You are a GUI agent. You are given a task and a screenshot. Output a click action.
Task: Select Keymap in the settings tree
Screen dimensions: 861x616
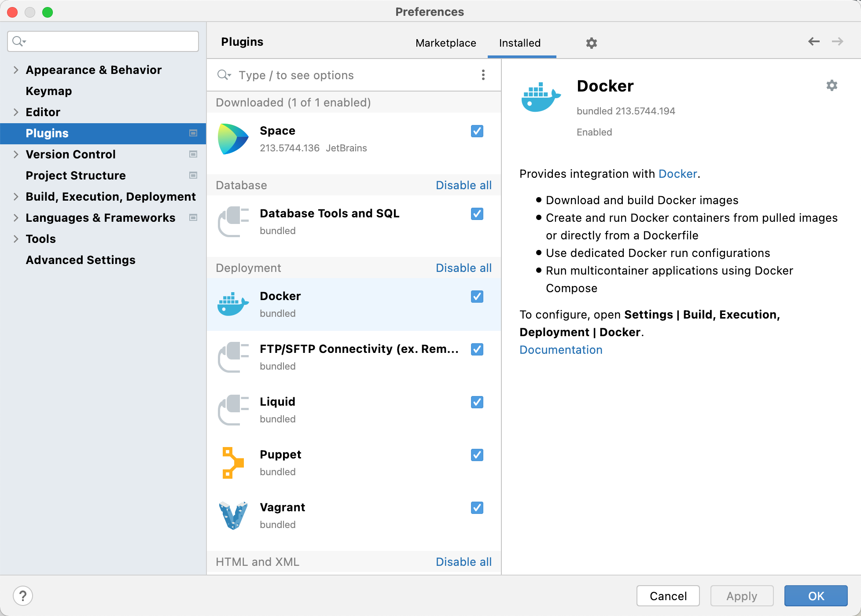coord(48,91)
